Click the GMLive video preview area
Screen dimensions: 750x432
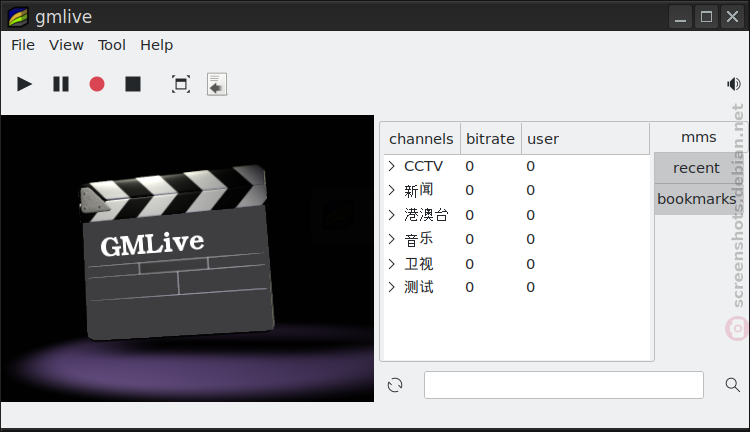(x=187, y=258)
